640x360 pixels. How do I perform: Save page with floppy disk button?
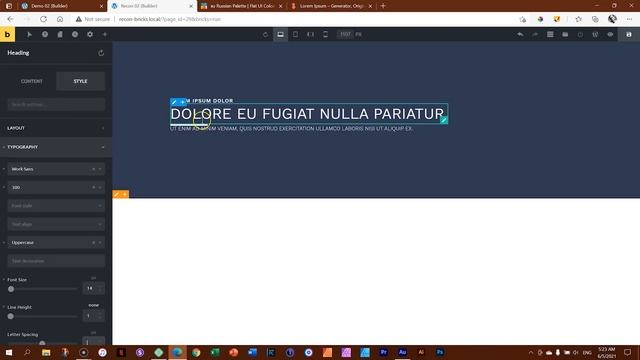629,35
